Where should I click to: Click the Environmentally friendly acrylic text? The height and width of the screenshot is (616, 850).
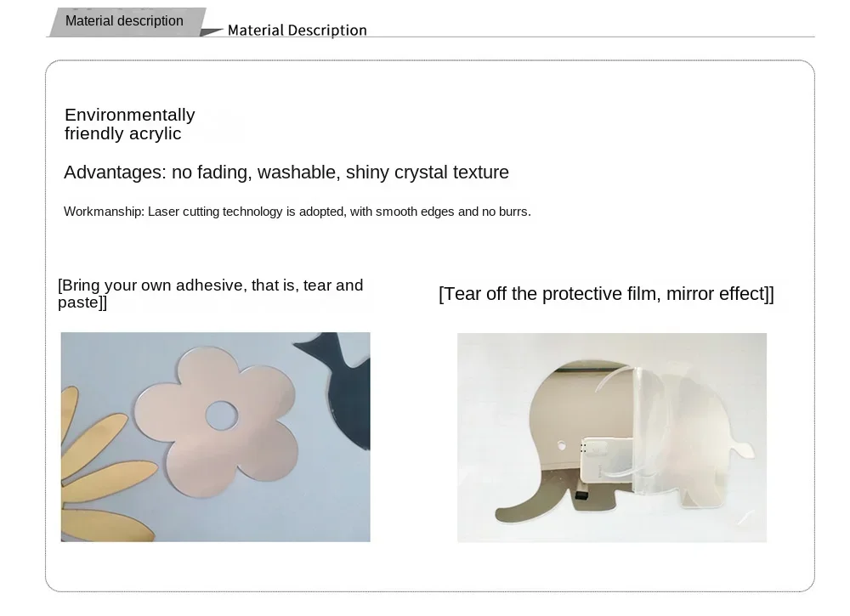pos(129,124)
